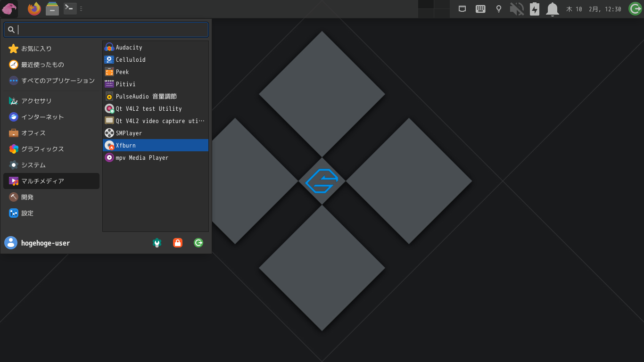Open the keyboard tray icon

480,8
